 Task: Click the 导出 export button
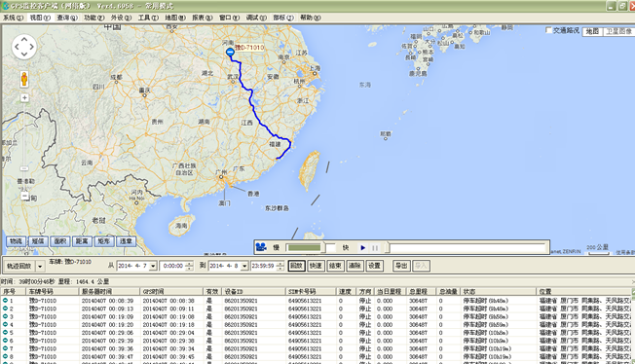[x=401, y=266]
